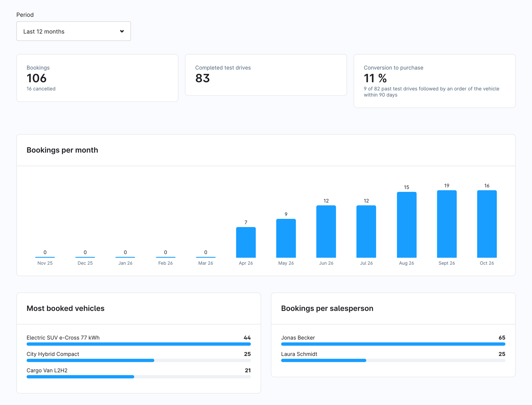The height and width of the screenshot is (405, 532).
Task: Click the Apr 26 bar in the chart
Action: pos(246,242)
